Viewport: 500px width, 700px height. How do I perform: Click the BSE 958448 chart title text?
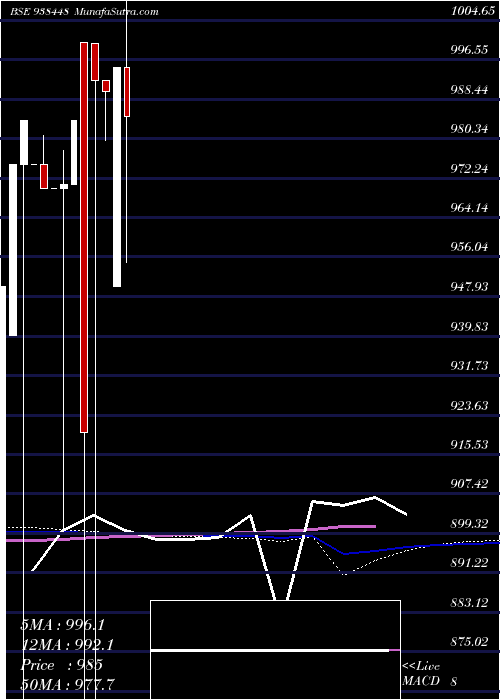tap(39, 11)
